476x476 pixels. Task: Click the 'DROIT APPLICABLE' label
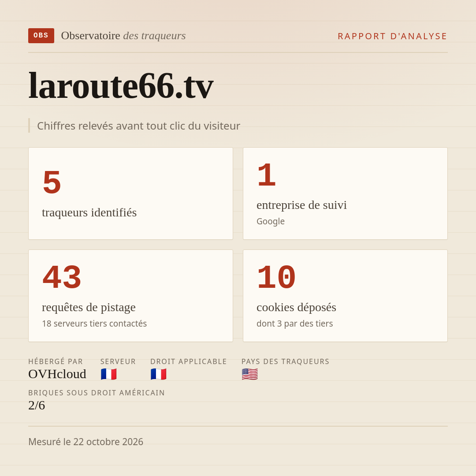[x=189, y=361]
